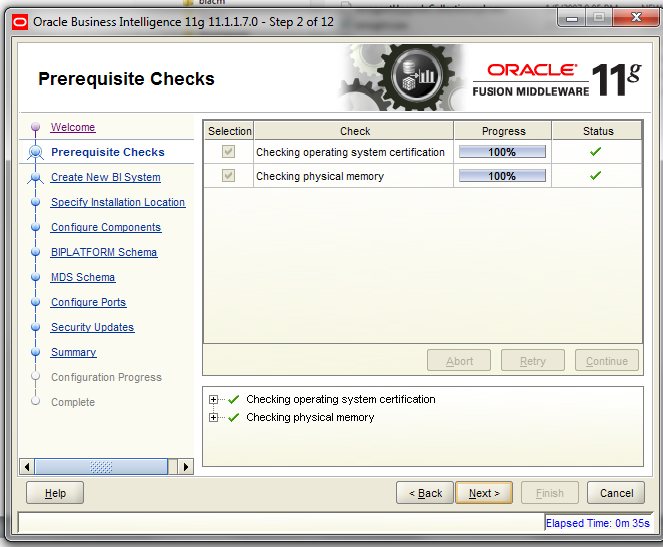Click the Oracle red logo icon in title bar
Viewport: 663px width, 547px height.
click(x=20, y=22)
